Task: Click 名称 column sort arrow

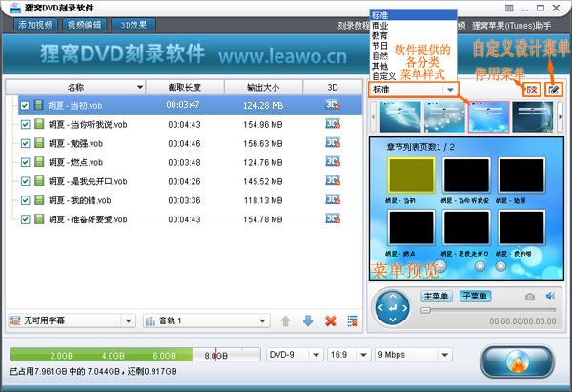Action: 140,87
